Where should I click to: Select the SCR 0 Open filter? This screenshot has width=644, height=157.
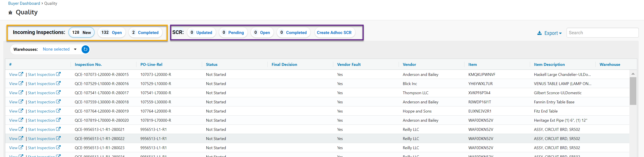pyautogui.click(x=262, y=33)
